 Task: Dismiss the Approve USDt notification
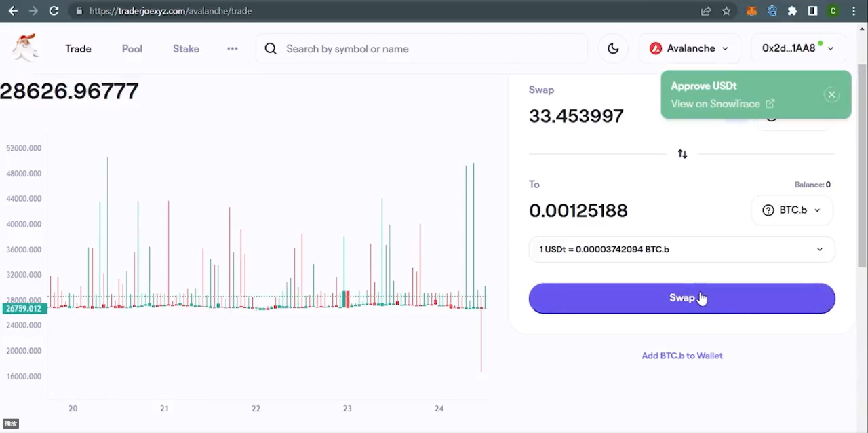tap(831, 95)
